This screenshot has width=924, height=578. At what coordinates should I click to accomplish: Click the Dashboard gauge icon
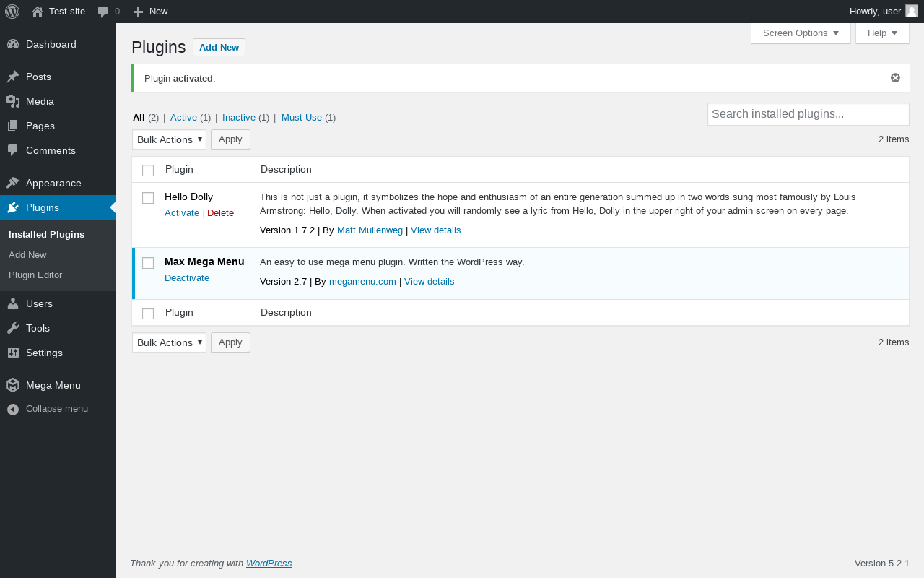(13, 44)
